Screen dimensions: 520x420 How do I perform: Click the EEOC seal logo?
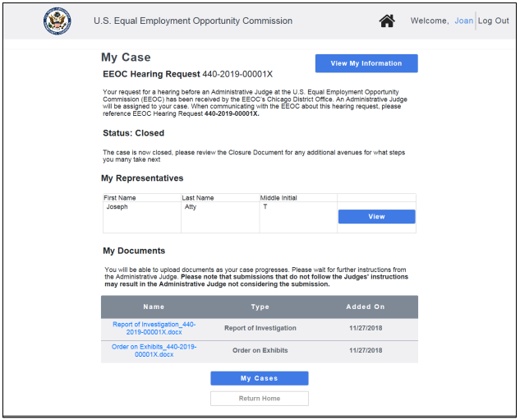pyautogui.click(x=57, y=21)
